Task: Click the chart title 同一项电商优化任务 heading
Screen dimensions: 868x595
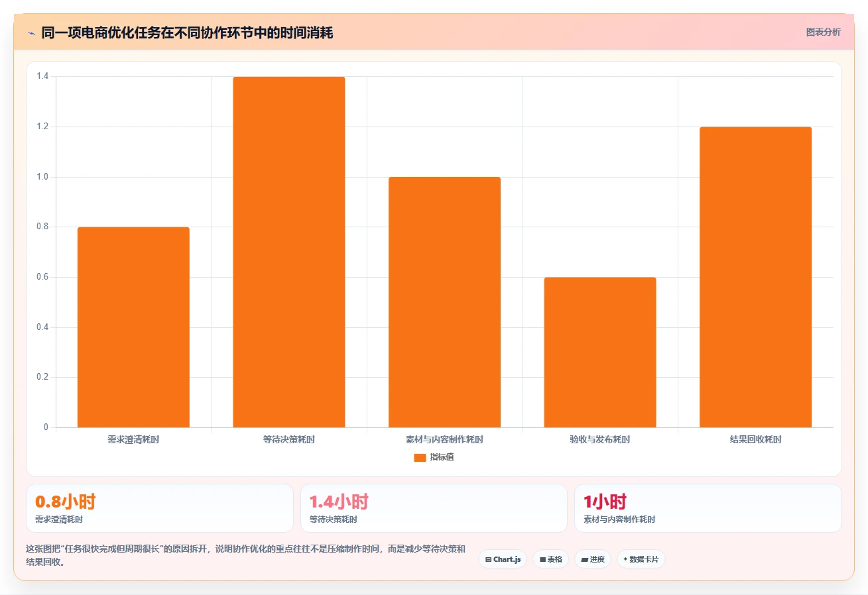Action: coord(187,33)
